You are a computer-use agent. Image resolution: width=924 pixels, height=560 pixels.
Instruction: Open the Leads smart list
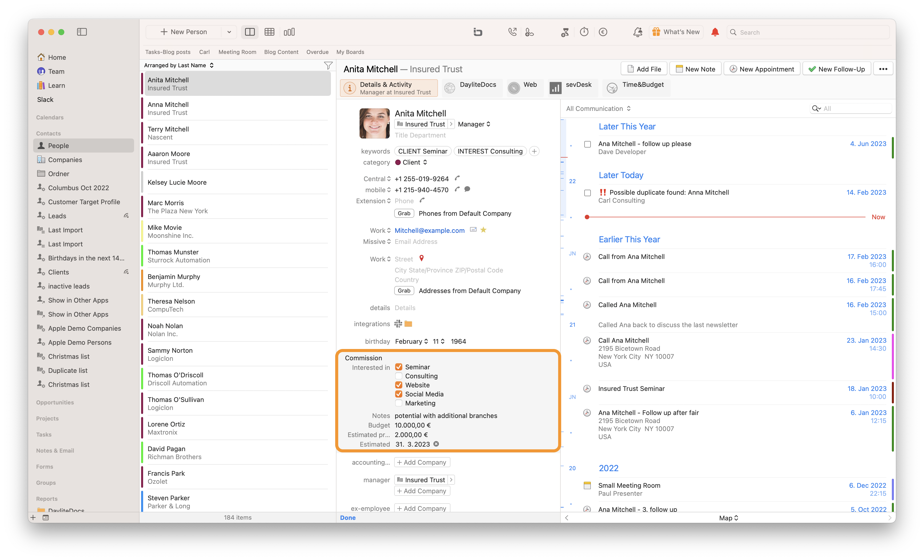pyautogui.click(x=83, y=216)
